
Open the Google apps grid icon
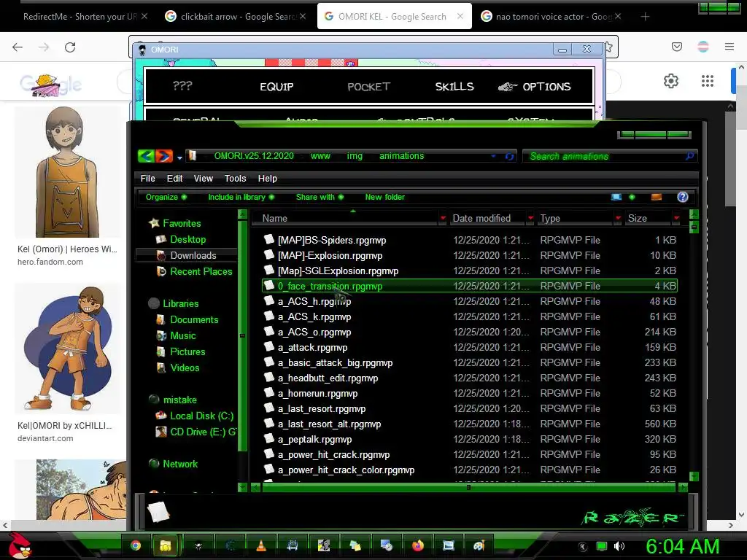point(708,81)
